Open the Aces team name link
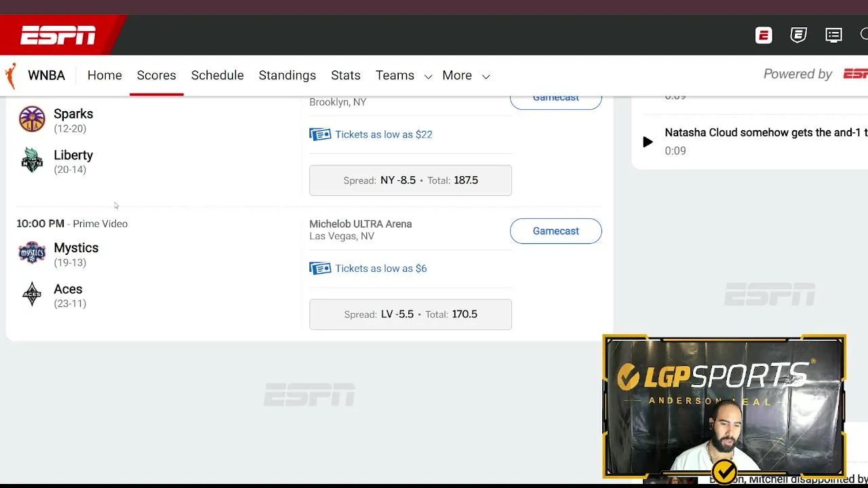 (x=68, y=289)
